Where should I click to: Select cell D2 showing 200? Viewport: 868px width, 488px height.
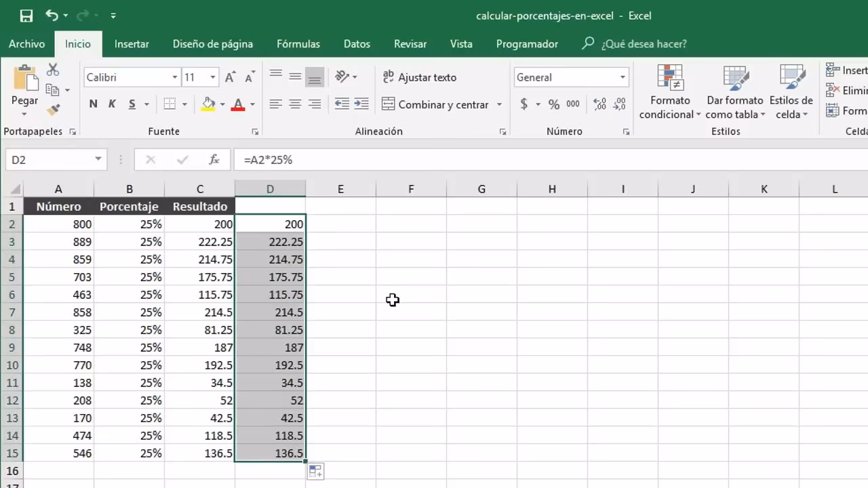tap(270, 224)
